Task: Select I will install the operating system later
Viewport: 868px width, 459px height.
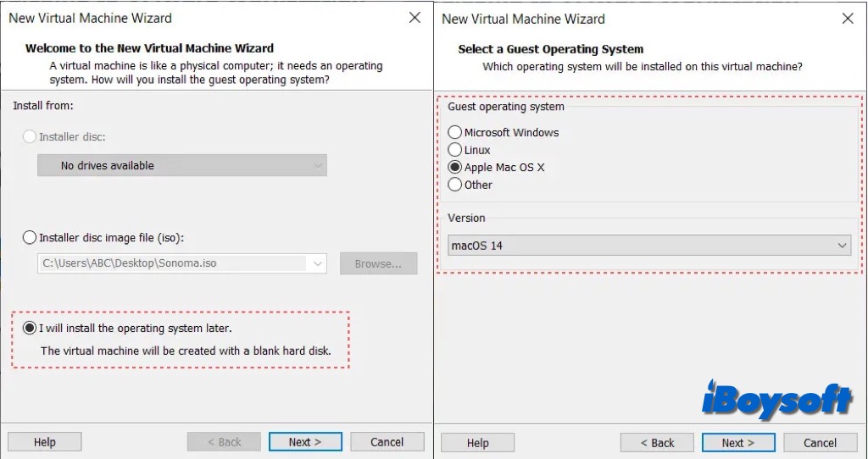Action: tap(31, 328)
